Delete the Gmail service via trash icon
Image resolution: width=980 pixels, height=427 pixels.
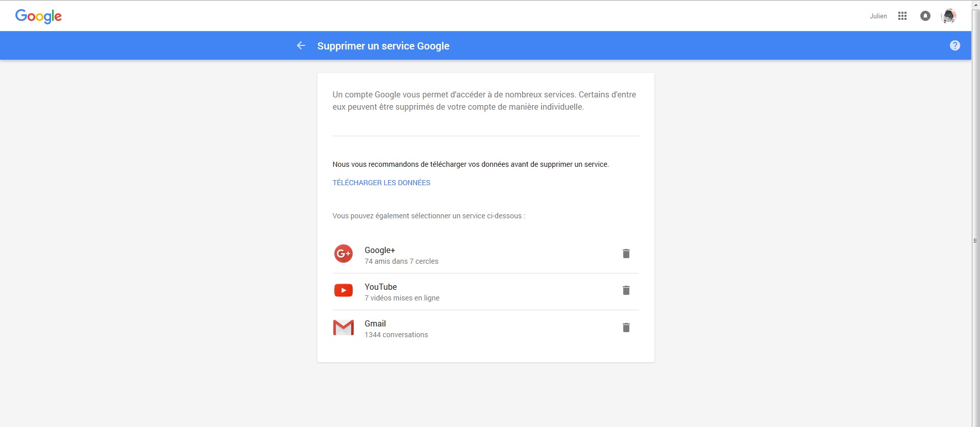(x=626, y=328)
